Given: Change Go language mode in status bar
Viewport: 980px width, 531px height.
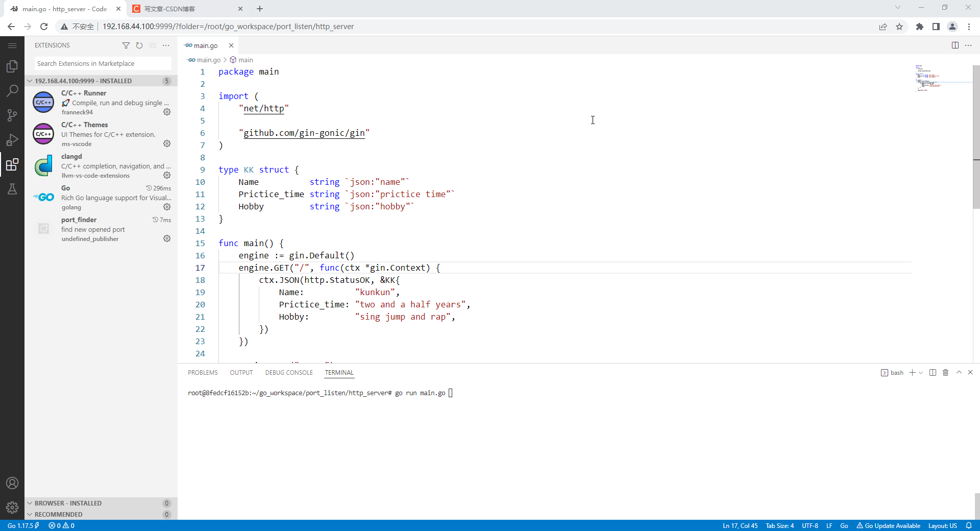Looking at the screenshot, I should 844,525.
